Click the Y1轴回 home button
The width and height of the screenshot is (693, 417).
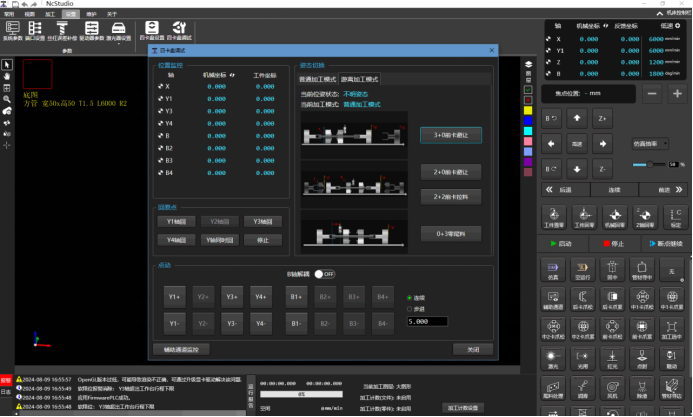(x=176, y=222)
